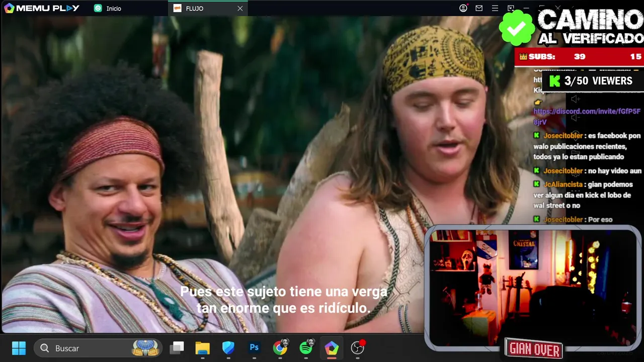
Task: Click the GIAN OVER name label
Action: coord(534,349)
